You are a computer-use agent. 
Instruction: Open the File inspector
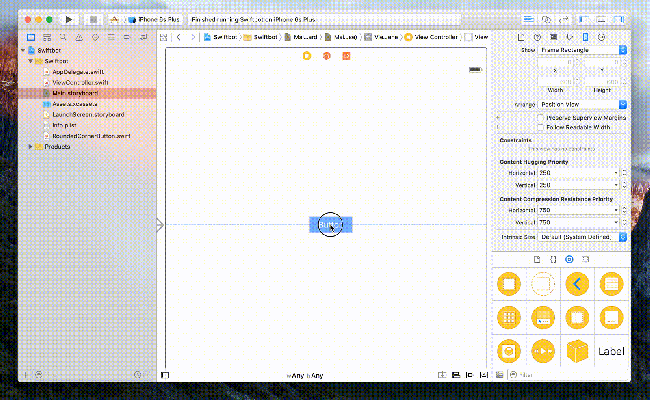[521, 37]
